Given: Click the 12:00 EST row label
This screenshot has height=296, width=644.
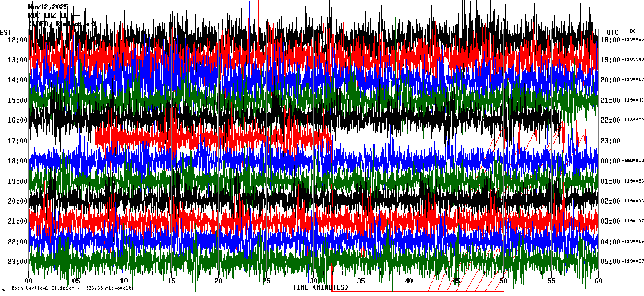Looking at the screenshot, I should pos(18,39).
